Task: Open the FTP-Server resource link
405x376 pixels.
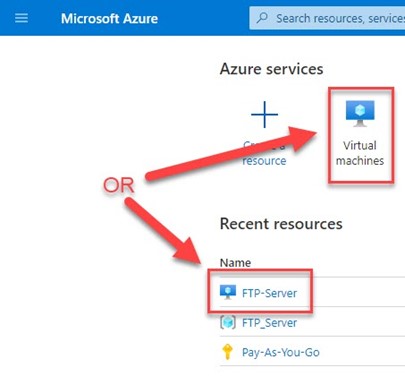Action: coord(269,293)
